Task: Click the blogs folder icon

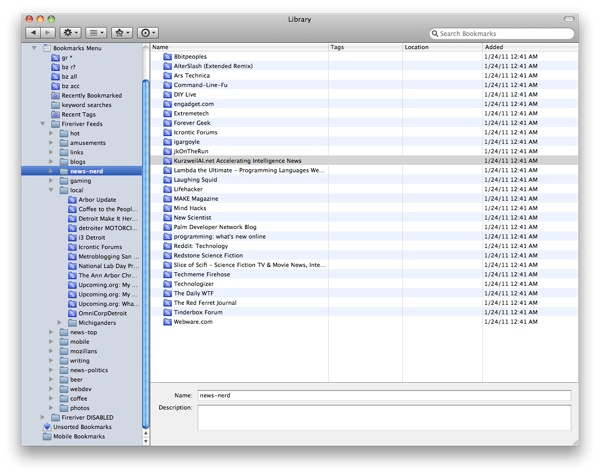Action: [64, 162]
